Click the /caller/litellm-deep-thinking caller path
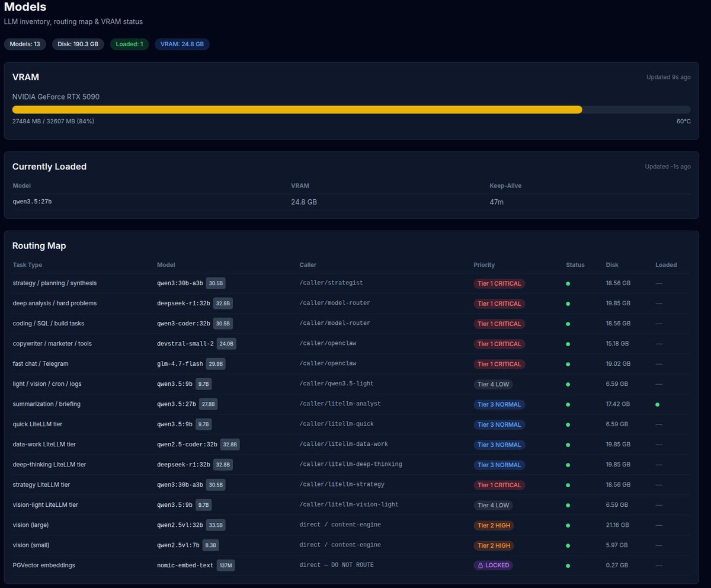The height and width of the screenshot is (588, 711). 351,465
